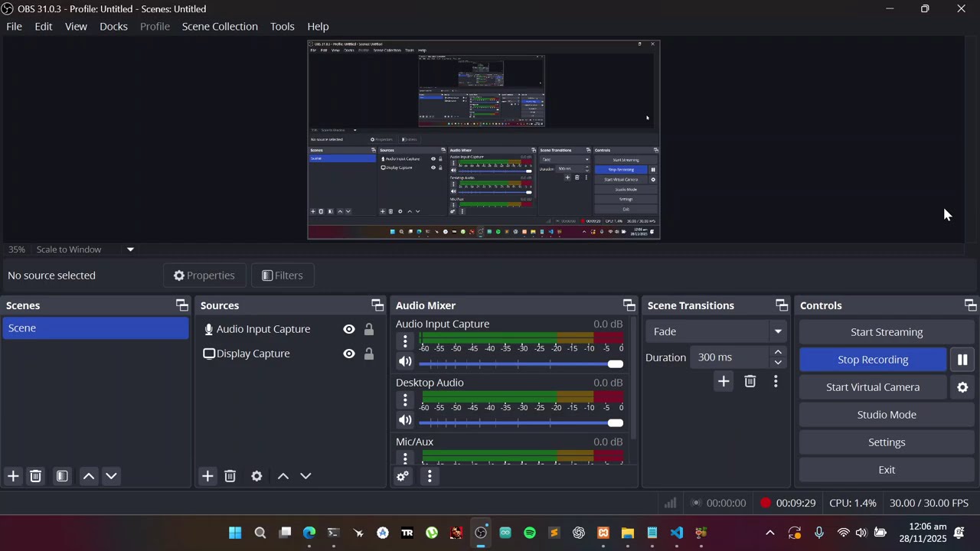This screenshot has width=980, height=551.
Task: Stop the recording
Action: [x=873, y=360]
